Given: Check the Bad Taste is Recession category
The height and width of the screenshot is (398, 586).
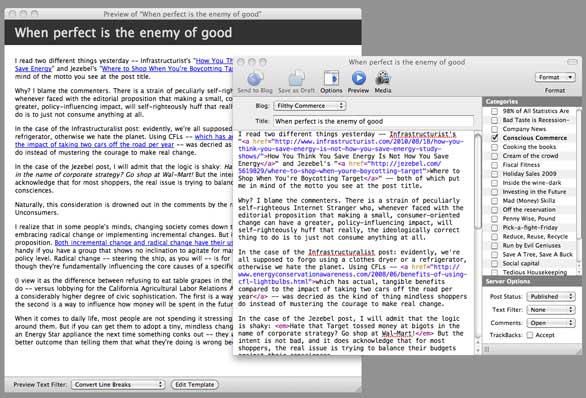Looking at the screenshot, I should (494, 120).
